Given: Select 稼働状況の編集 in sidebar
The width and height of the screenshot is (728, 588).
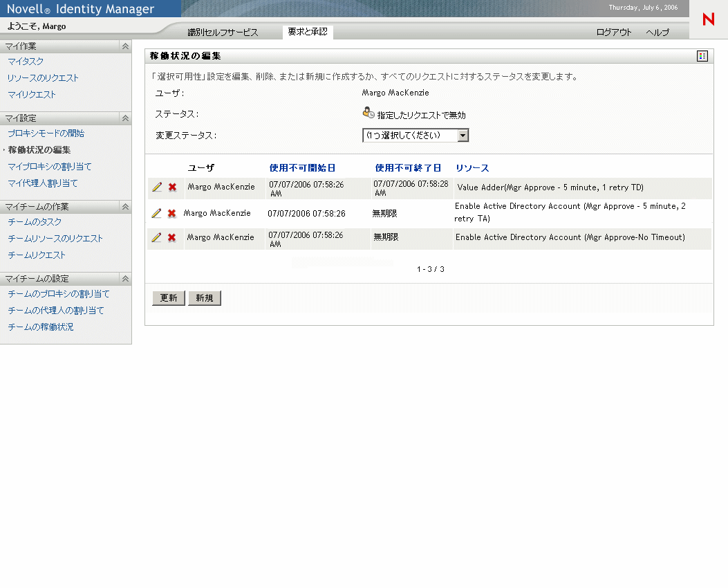Looking at the screenshot, I should coord(39,150).
